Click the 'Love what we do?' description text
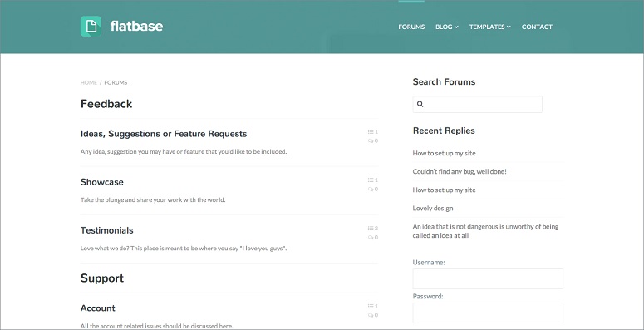 coord(184,249)
